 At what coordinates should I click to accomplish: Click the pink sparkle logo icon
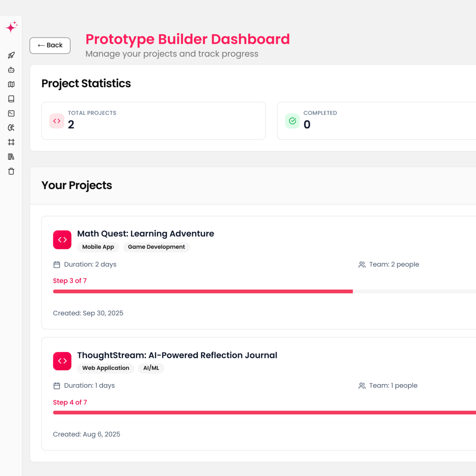(x=11, y=27)
